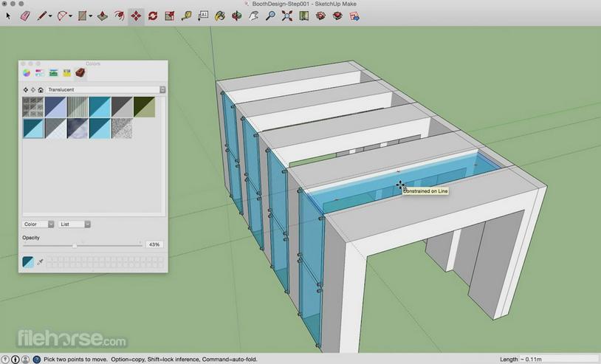Click the status bar info (i) icon
Image resolution: width=601 pixels, height=364 pixels.
(x=16, y=360)
